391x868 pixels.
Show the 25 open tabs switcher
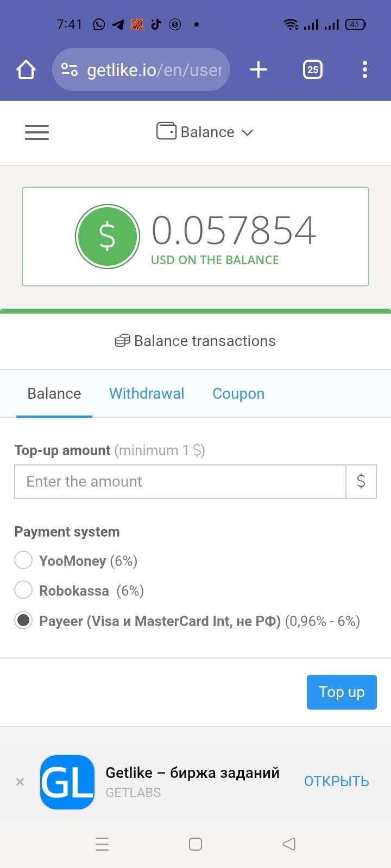click(312, 69)
